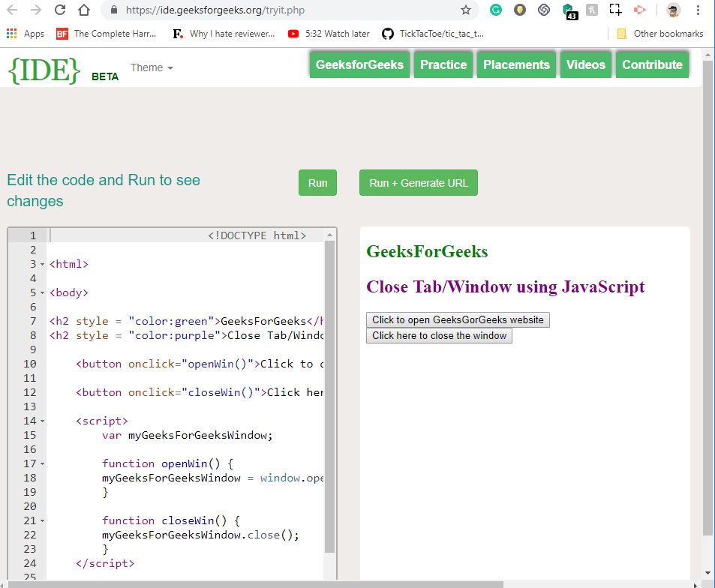Click Run + Generate URL button
The height and width of the screenshot is (588, 715).
point(419,183)
